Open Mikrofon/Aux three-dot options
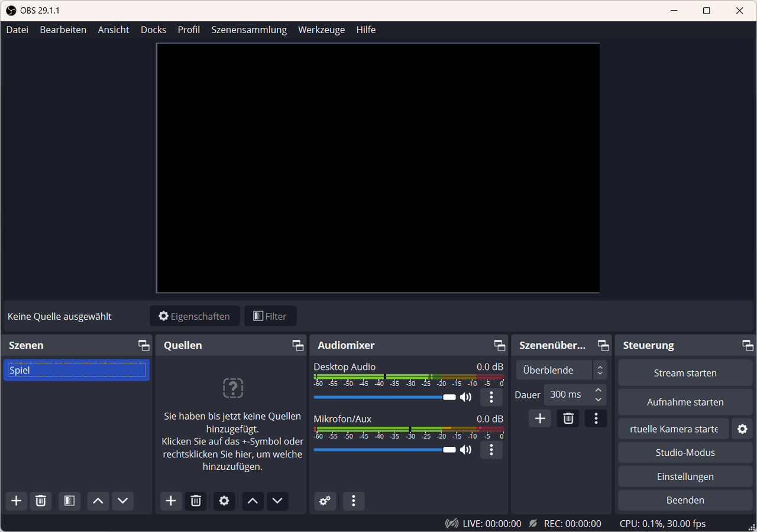This screenshot has height=532, width=757. point(491,450)
